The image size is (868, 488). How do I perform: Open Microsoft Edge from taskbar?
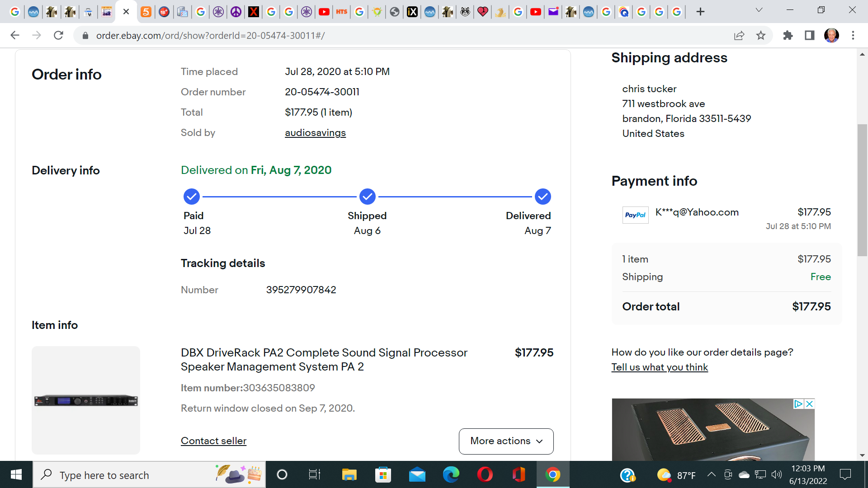coord(451,475)
